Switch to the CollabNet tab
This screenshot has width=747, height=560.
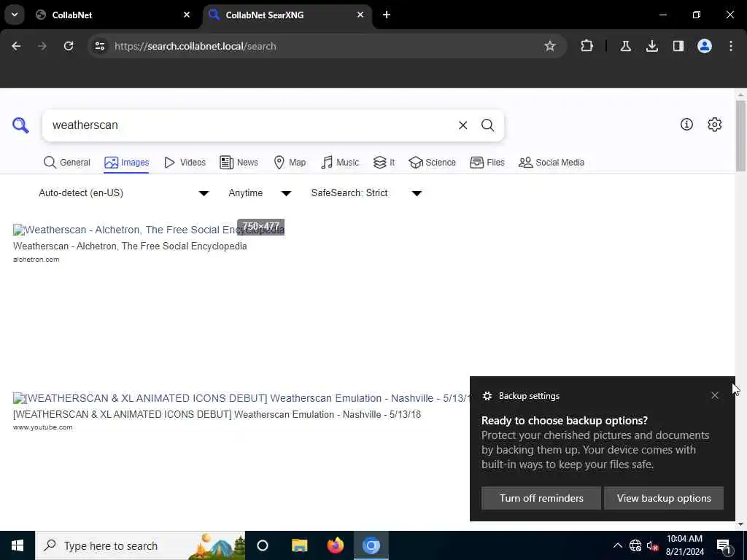click(113, 15)
